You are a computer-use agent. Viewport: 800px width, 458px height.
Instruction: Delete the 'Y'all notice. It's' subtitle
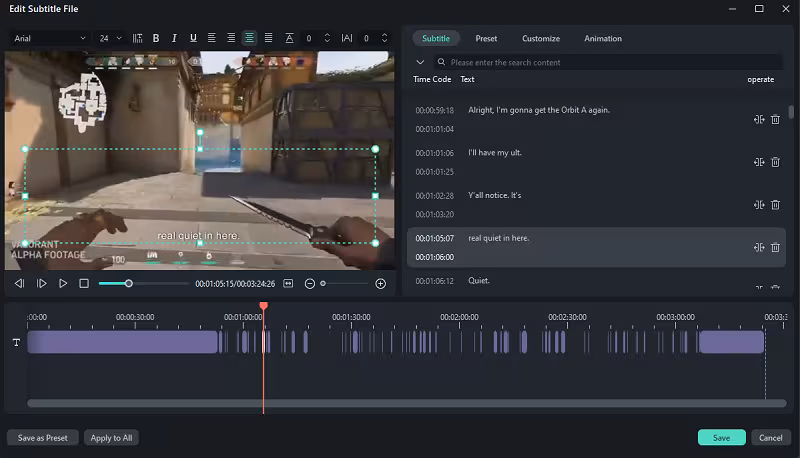(775, 205)
